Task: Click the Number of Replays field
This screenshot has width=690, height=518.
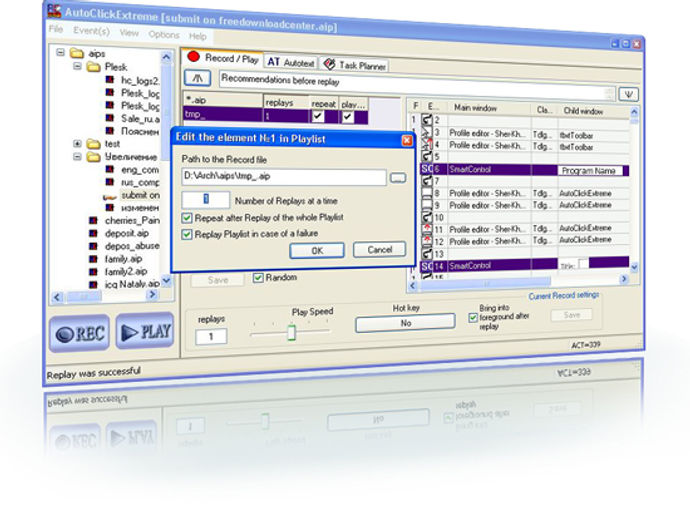Action: pos(206,199)
